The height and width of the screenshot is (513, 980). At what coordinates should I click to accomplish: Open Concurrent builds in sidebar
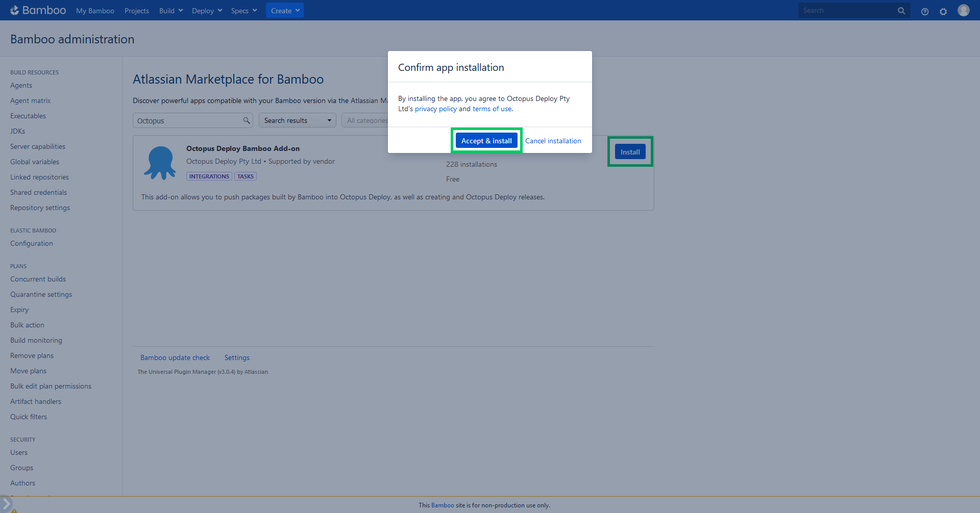pos(38,279)
